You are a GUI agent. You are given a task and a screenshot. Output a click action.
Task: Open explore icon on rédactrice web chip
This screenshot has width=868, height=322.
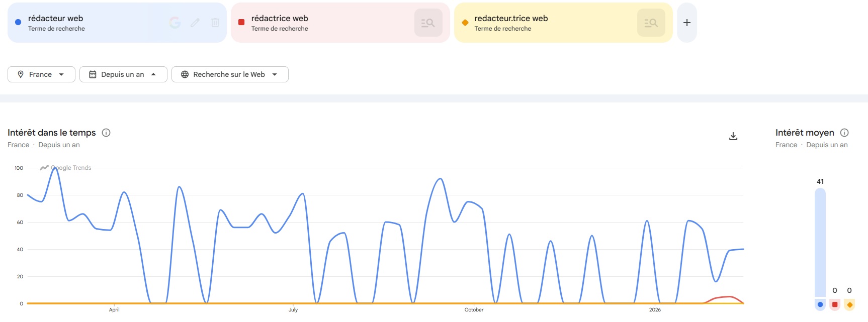coord(428,23)
